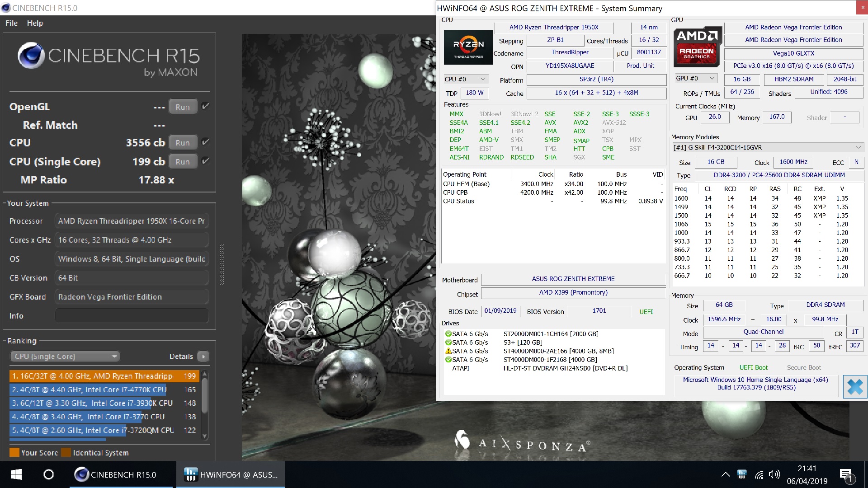Open the Action Center notifications icon
868x488 pixels.
(846, 475)
